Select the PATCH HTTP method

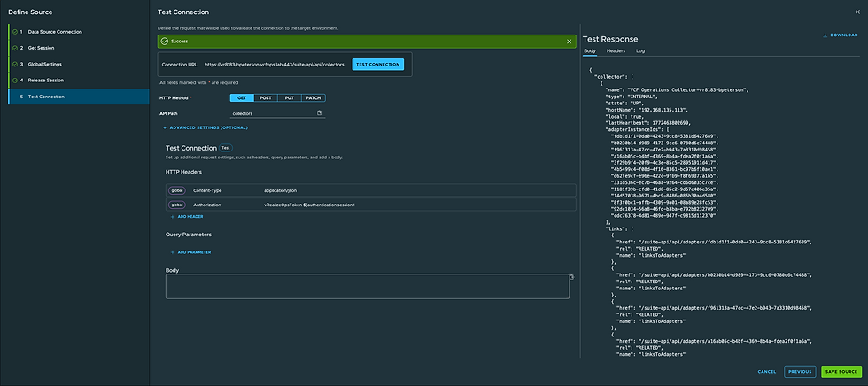tap(314, 97)
